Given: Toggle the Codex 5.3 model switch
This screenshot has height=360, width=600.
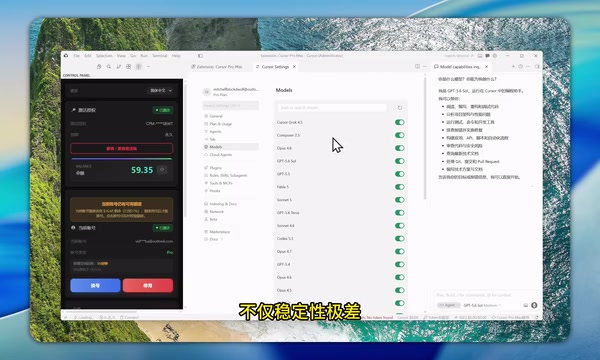Looking at the screenshot, I should coord(399,239).
